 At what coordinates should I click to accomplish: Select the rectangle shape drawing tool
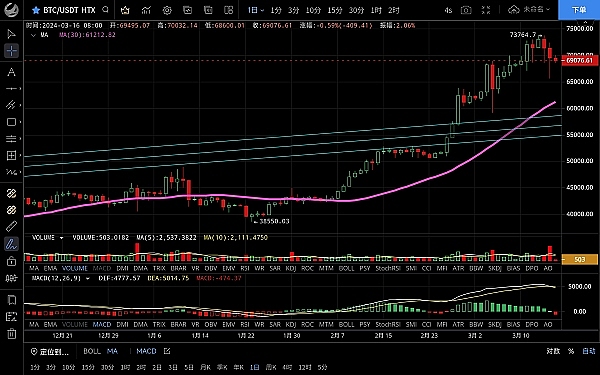(11, 122)
